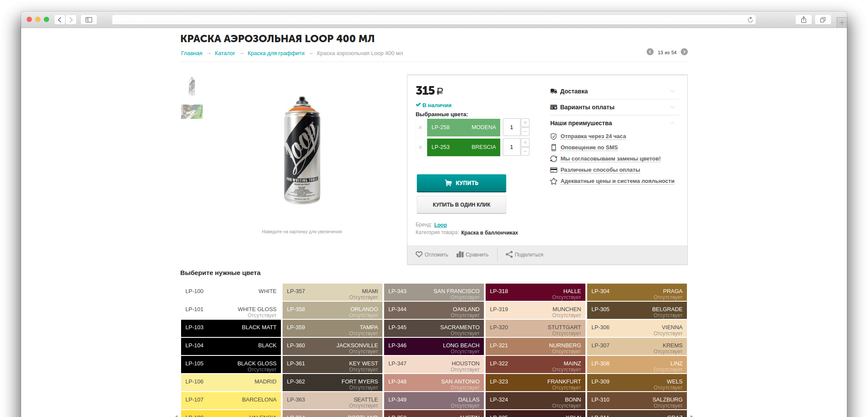Select LP-308 LINZ color swatch
The width and height of the screenshot is (868, 417).
point(637,364)
